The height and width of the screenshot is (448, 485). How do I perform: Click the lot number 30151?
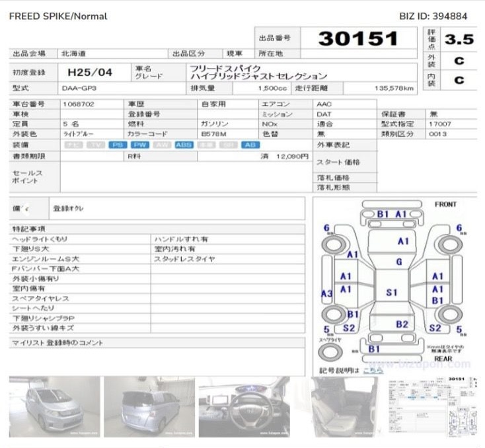click(x=357, y=38)
